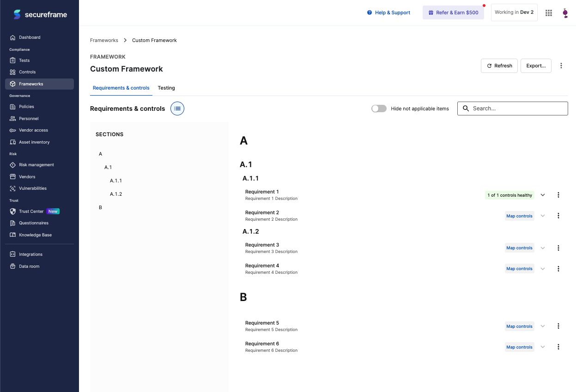This screenshot has height=392, width=576.
Task: Toggle the sections list view icon
Action: [177, 109]
